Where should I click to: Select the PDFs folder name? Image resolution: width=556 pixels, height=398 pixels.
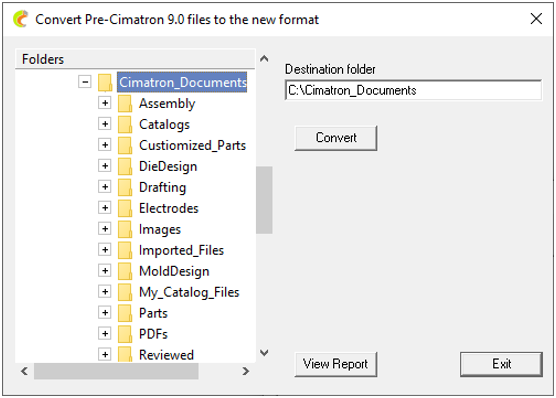tap(153, 334)
